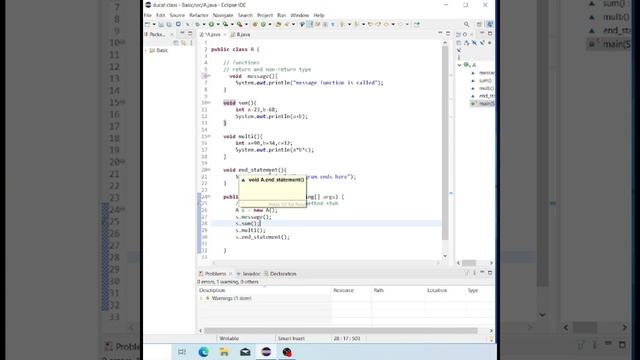
Task: Sort problems by the Resource column header
Action: pyautogui.click(x=351, y=290)
